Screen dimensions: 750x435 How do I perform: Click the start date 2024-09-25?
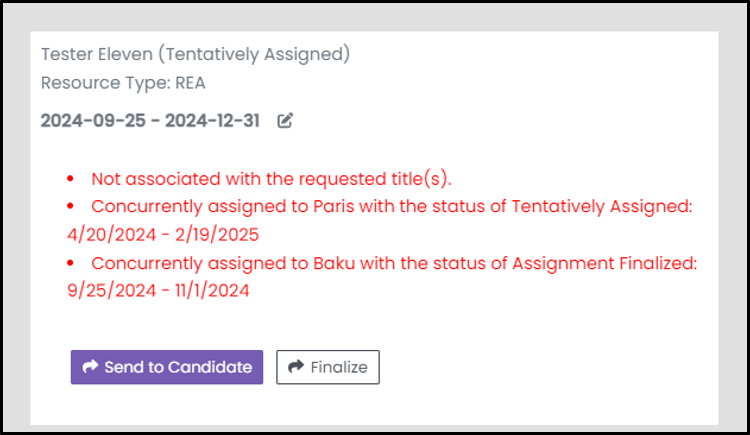click(93, 121)
